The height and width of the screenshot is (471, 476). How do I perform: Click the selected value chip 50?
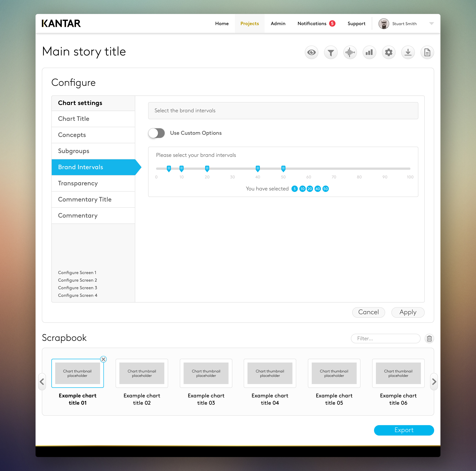pyautogui.click(x=326, y=189)
